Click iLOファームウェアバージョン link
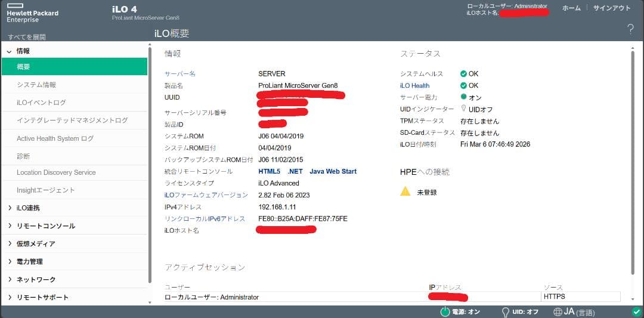 (206, 194)
